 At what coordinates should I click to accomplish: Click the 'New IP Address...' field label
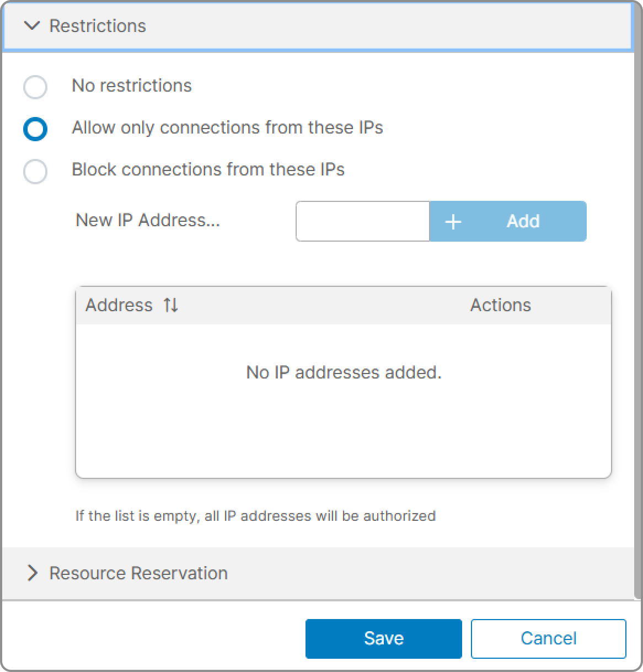point(148,220)
